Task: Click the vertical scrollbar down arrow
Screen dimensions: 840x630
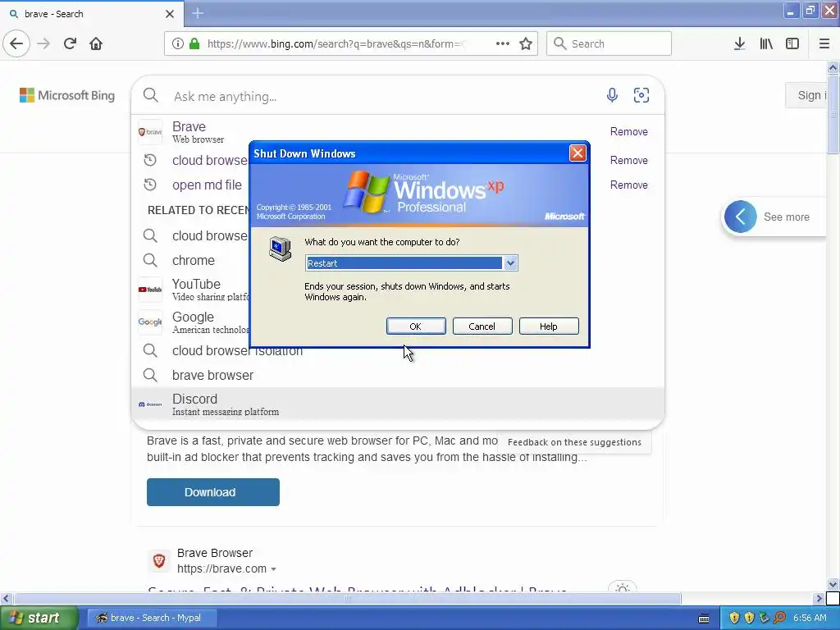Action: pyautogui.click(x=833, y=584)
